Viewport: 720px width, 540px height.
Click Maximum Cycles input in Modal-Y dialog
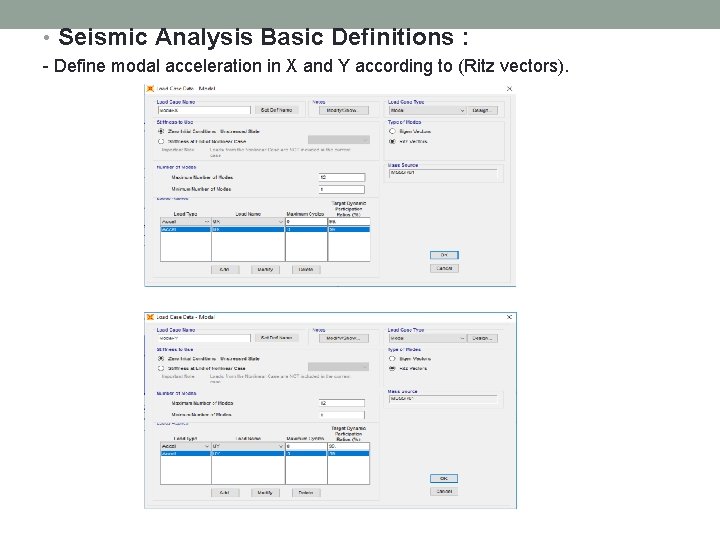coord(306,446)
